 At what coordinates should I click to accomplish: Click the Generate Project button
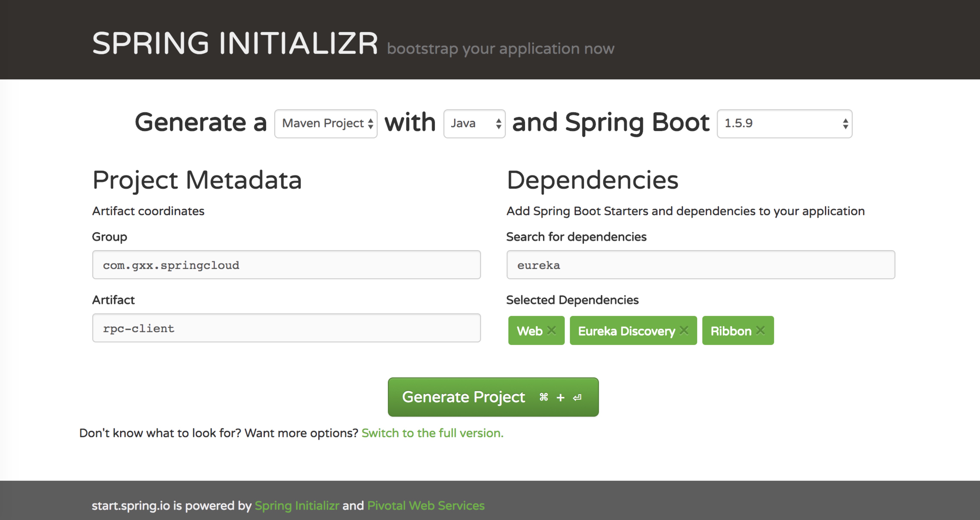493,397
